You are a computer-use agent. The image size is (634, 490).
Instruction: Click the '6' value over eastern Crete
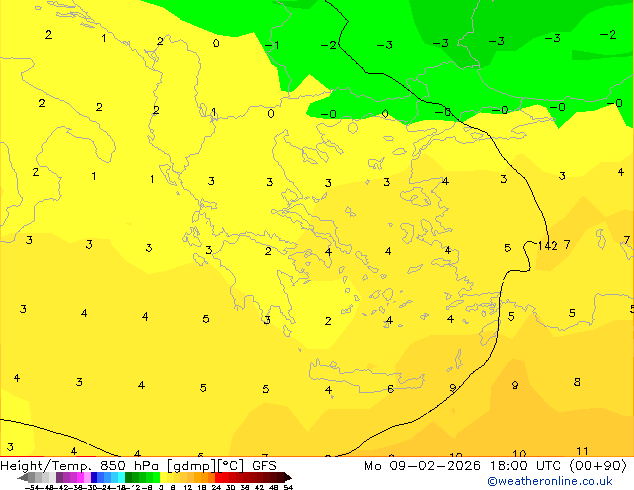coord(390,389)
